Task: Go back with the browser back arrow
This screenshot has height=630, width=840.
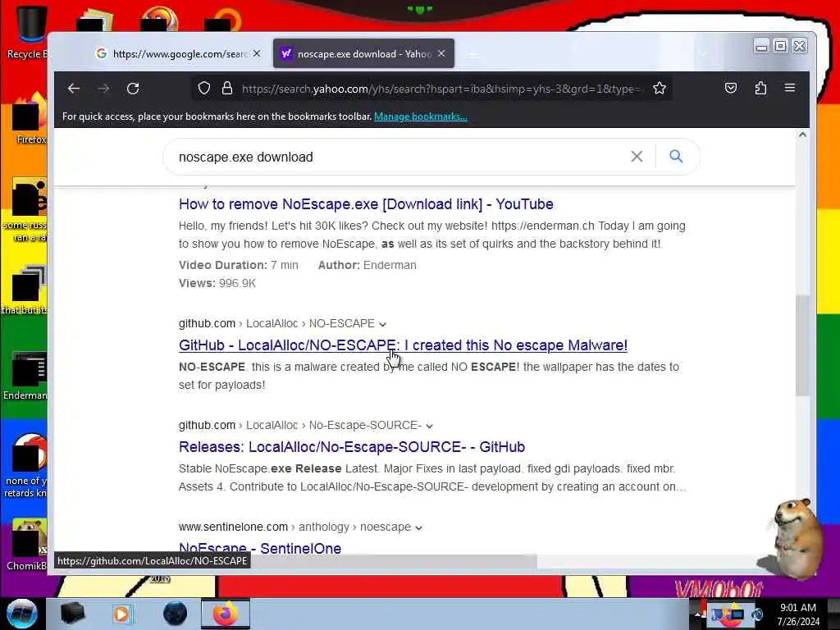Action: (x=74, y=89)
